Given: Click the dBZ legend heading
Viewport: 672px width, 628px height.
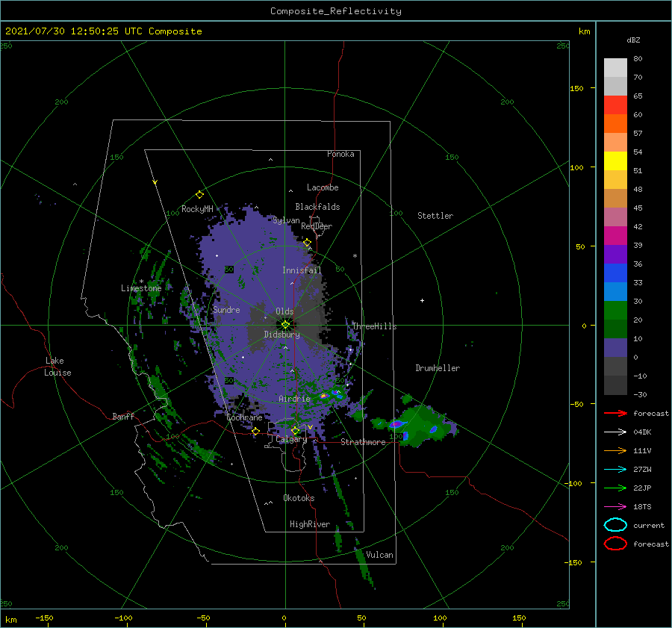Looking at the screenshot, I should pos(633,40).
